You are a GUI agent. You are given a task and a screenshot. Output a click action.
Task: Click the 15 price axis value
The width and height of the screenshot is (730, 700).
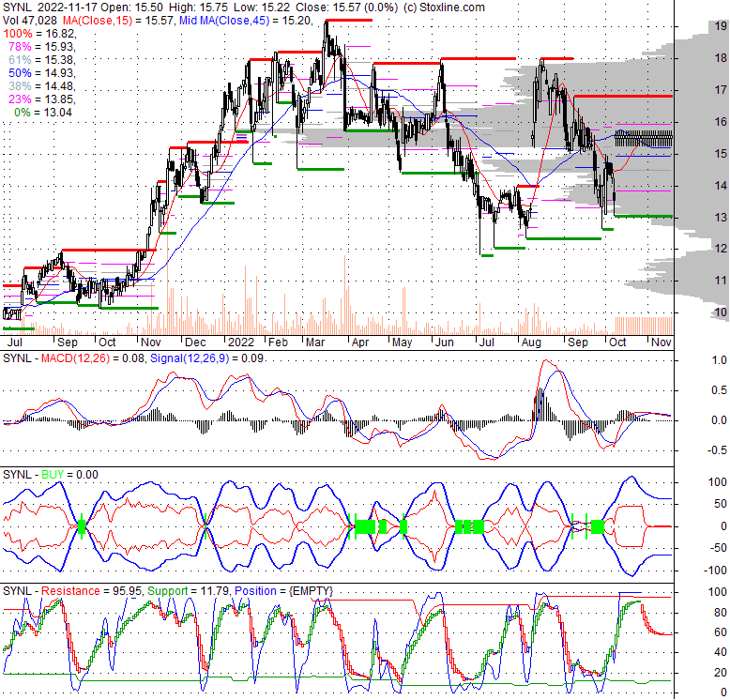[722, 154]
